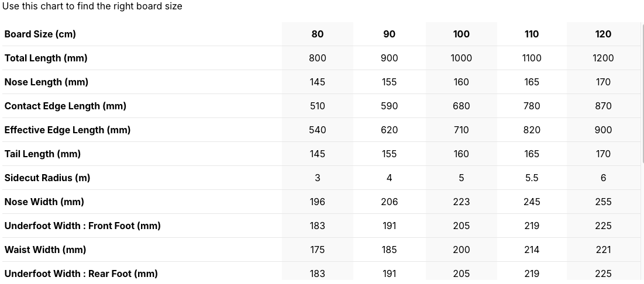Viewport: 644px width, 284px height.
Task: Click the 100 board size column header
Action: point(461,34)
